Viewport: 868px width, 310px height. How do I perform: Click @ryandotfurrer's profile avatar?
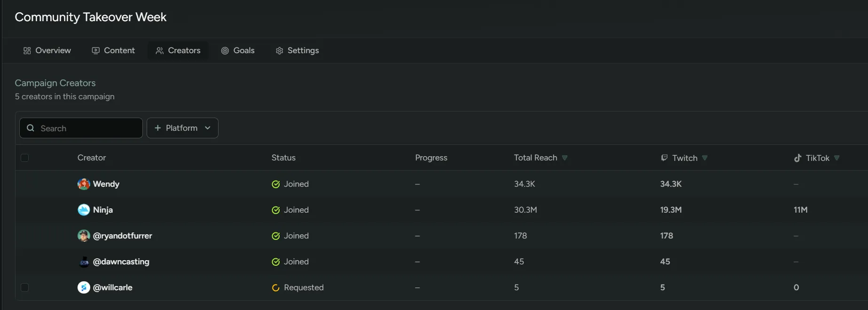pos(84,236)
